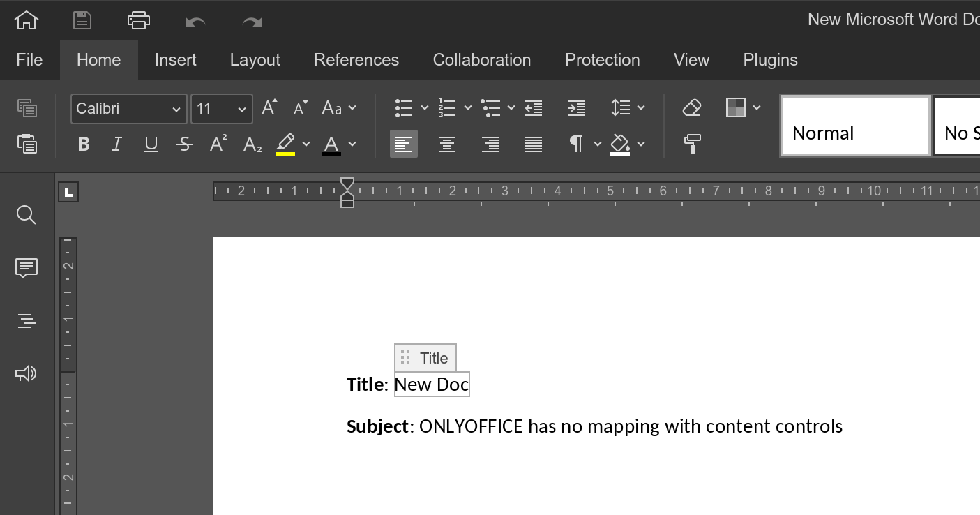Open highlight color dropdown arrow
Viewport: 980px width, 515px height.
point(306,144)
